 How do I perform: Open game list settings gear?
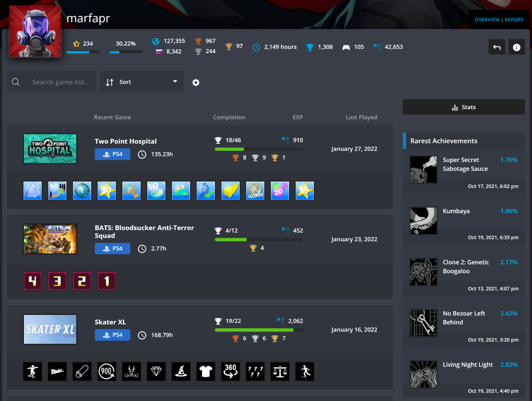pyautogui.click(x=196, y=83)
